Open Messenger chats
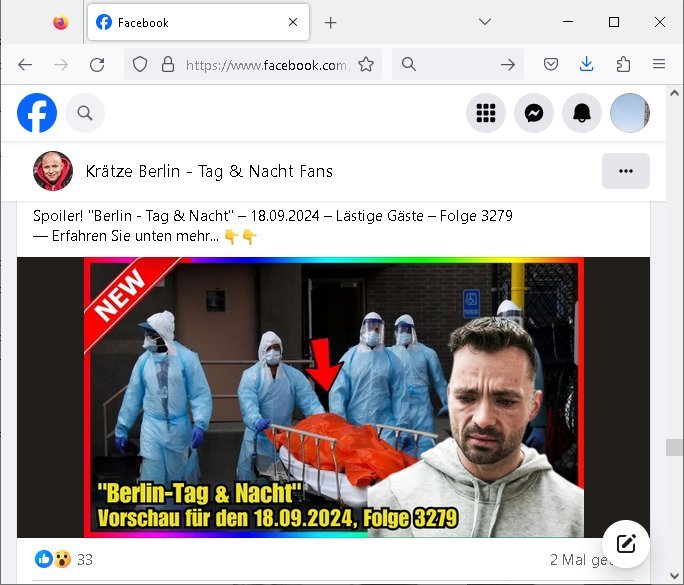This screenshot has width=684, height=585. (x=534, y=113)
